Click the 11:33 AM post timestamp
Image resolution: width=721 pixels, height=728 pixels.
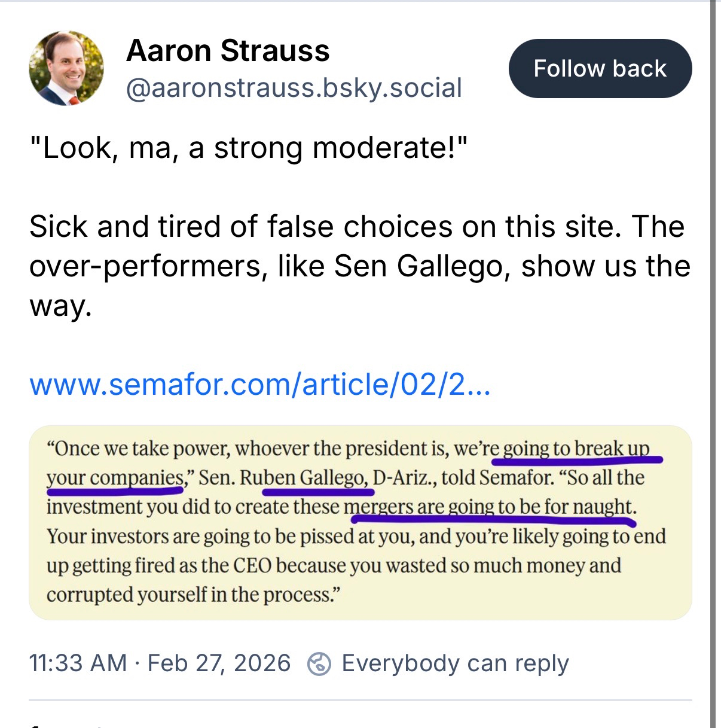click(78, 663)
